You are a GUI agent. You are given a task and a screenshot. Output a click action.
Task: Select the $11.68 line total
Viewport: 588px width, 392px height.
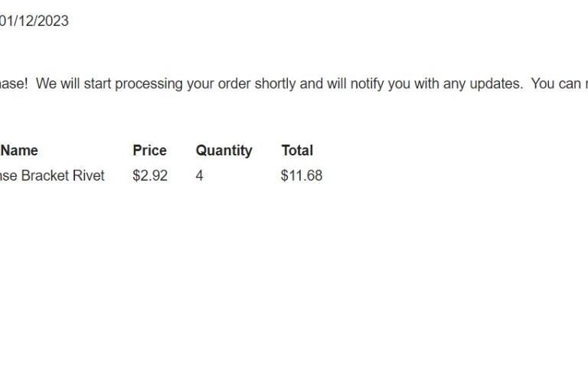(x=302, y=175)
